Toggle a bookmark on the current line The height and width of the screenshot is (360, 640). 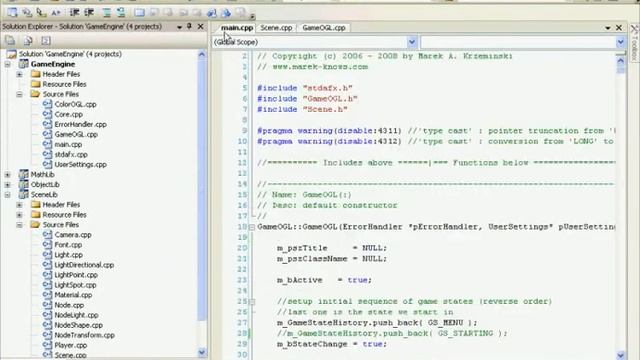click(139, 13)
